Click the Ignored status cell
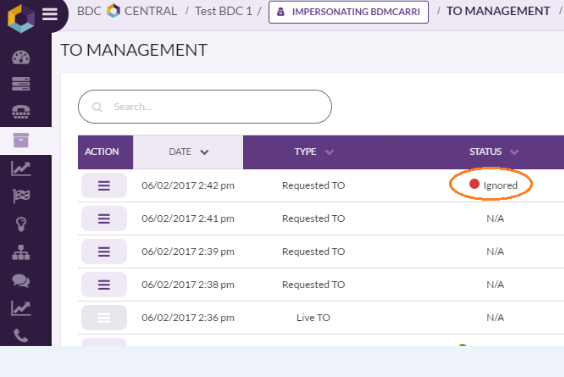The image size is (564, 377). point(493,185)
